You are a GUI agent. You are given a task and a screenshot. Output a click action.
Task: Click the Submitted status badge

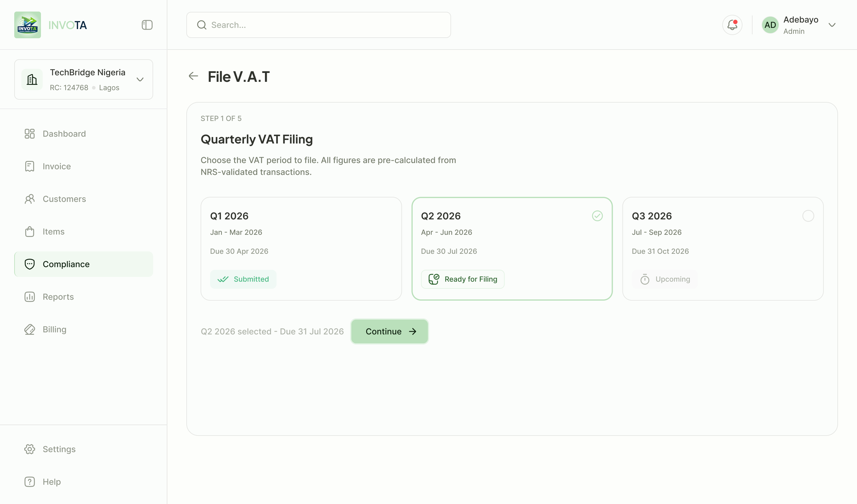coord(243,279)
